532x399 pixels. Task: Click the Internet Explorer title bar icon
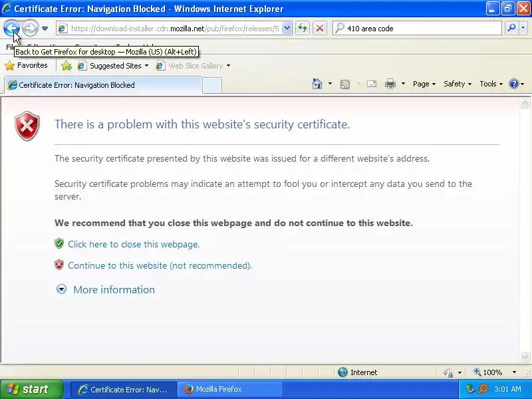coord(7,8)
